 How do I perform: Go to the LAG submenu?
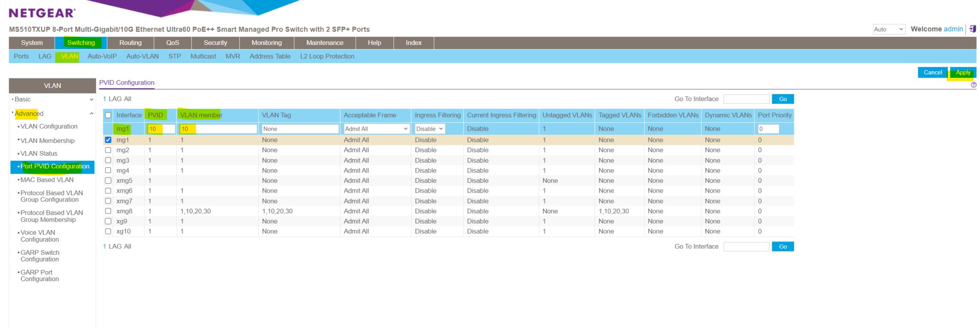click(x=45, y=56)
